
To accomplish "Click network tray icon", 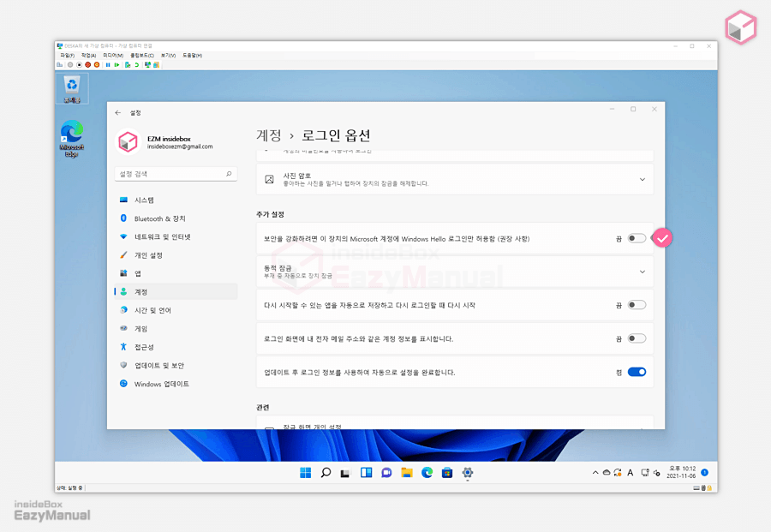I will tap(644, 473).
